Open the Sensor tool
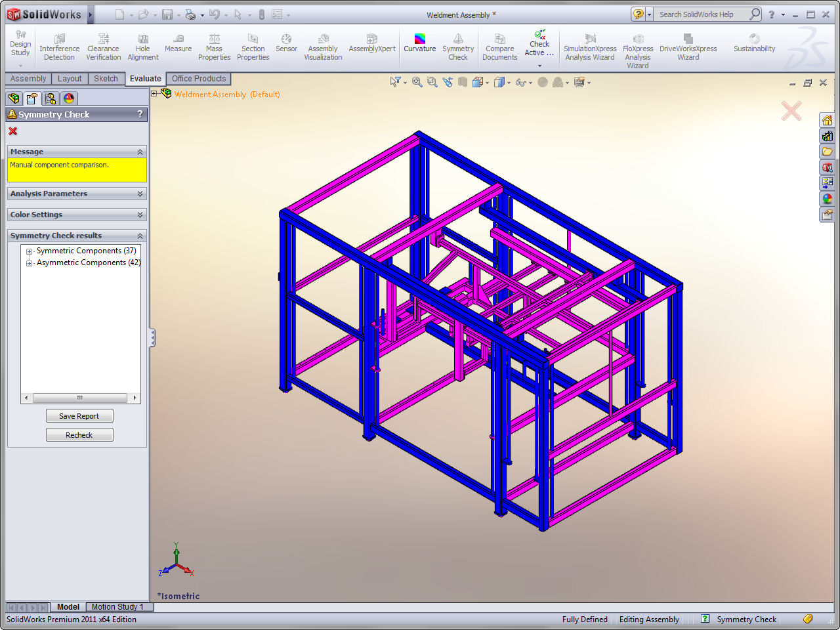 pyautogui.click(x=286, y=46)
